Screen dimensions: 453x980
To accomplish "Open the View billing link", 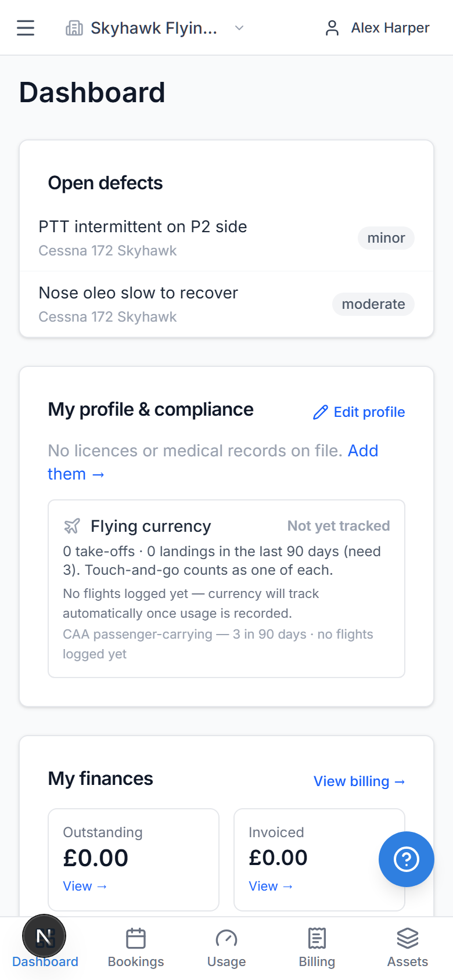I will click(x=359, y=781).
